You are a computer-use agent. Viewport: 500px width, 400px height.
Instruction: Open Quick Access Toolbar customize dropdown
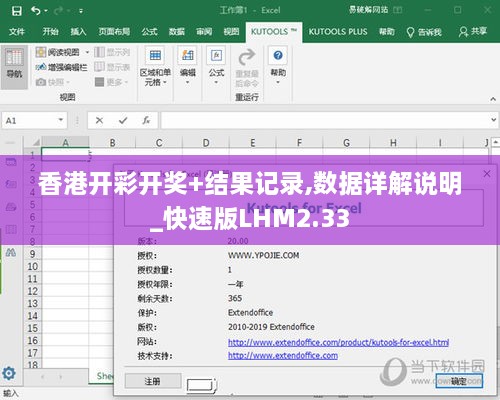coord(81,11)
